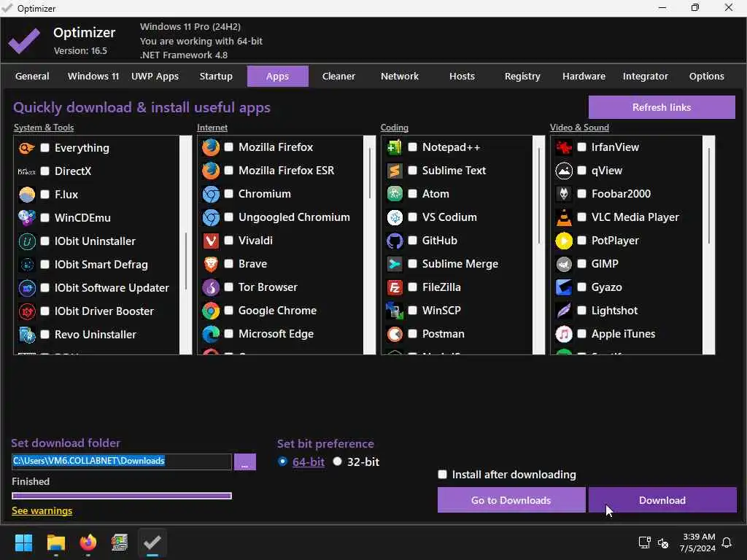Click the Atom icon
Image resolution: width=747 pixels, height=560 pixels.
pos(395,194)
